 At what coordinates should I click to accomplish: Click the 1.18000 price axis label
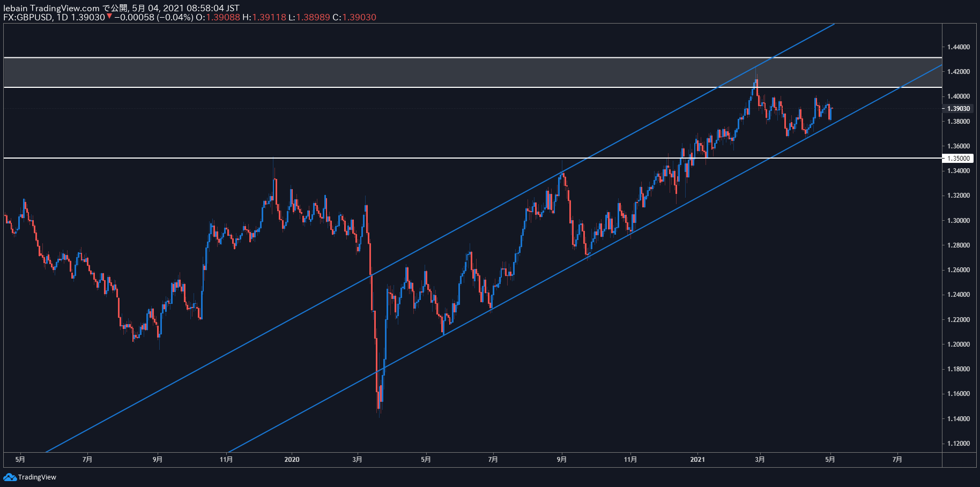[x=959, y=369]
